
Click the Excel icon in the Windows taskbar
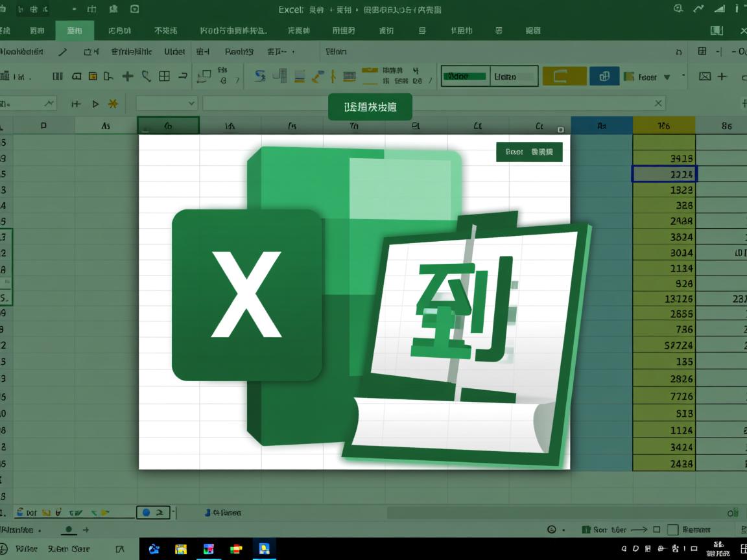click(263, 548)
